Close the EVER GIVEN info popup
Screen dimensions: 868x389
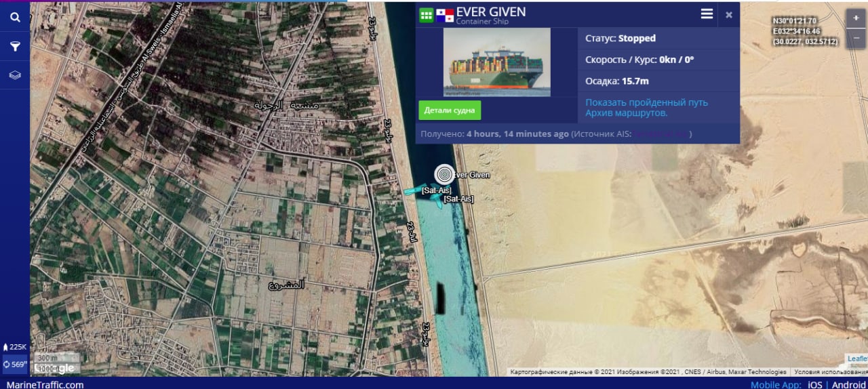pos(729,15)
